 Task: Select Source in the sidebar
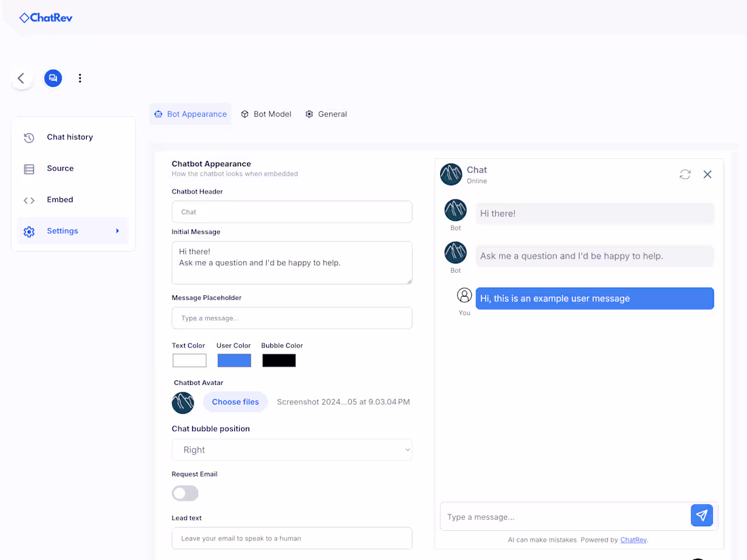coord(60,168)
